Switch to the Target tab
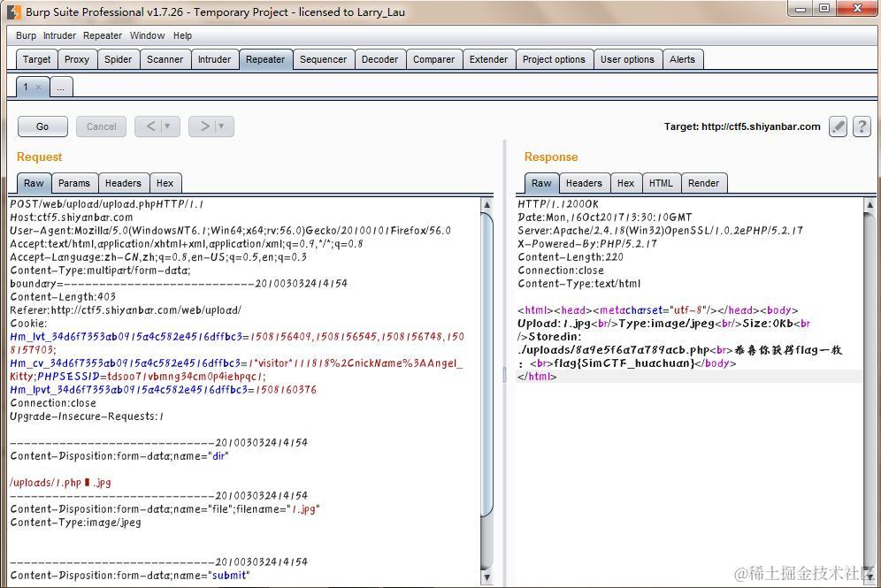 (x=36, y=59)
